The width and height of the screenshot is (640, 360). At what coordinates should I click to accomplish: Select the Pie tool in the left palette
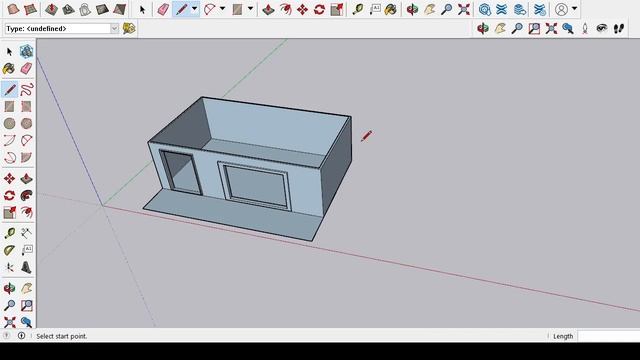point(26,158)
